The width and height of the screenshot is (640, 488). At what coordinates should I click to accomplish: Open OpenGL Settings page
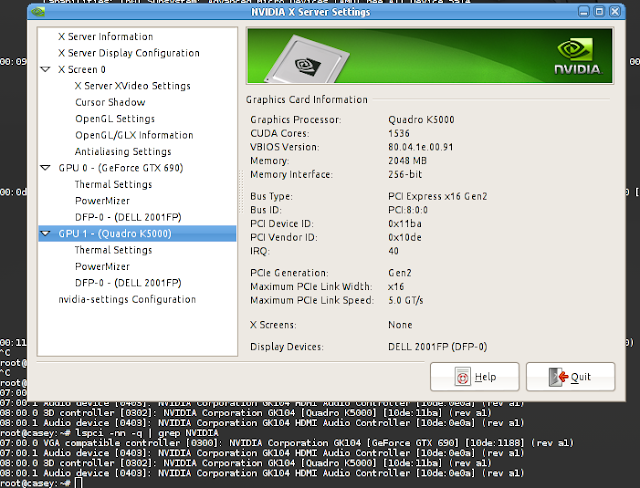[115, 119]
